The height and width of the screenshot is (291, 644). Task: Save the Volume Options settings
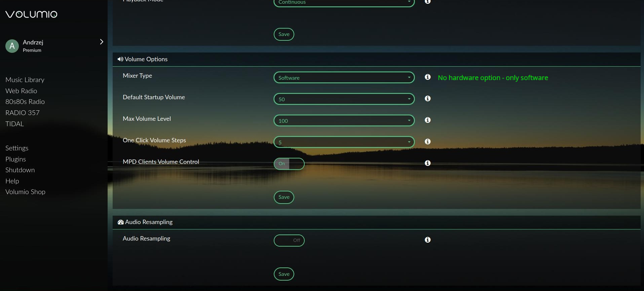[x=284, y=197]
